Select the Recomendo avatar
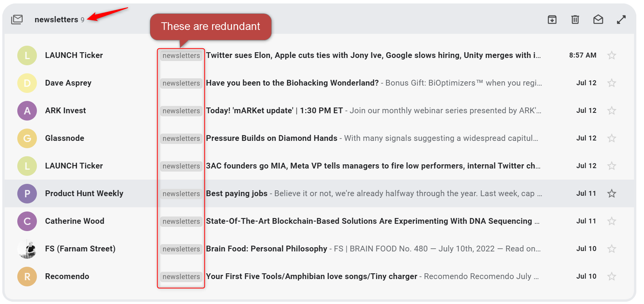Image resolution: width=644 pixels, height=304 pixels. click(x=27, y=276)
